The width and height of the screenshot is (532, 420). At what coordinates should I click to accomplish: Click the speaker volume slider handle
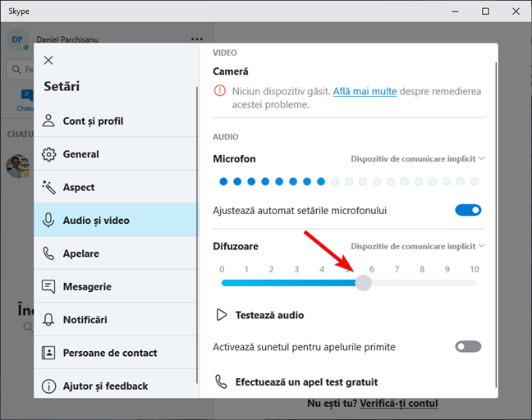(364, 283)
